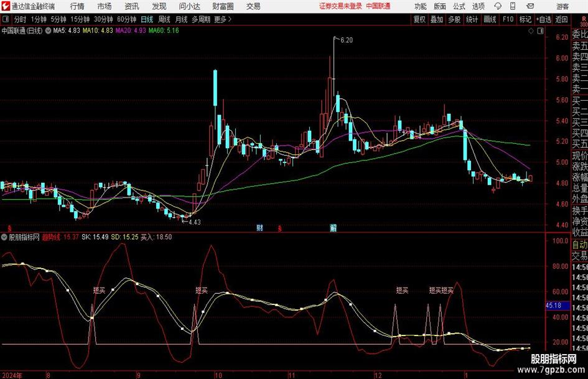
Task: Click the 4.43 low price label
Action: (x=195, y=222)
